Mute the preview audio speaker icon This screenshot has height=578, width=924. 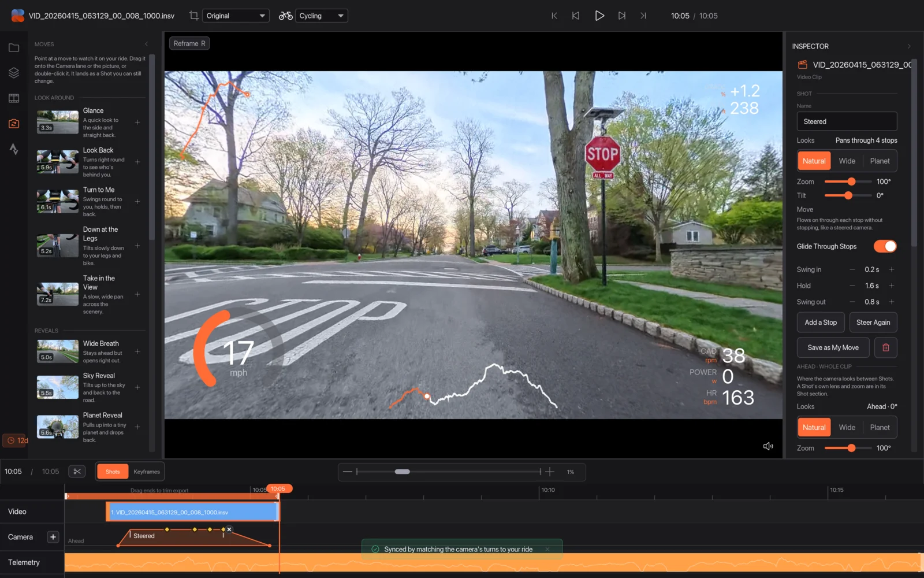pyautogui.click(x=768, y=446)
